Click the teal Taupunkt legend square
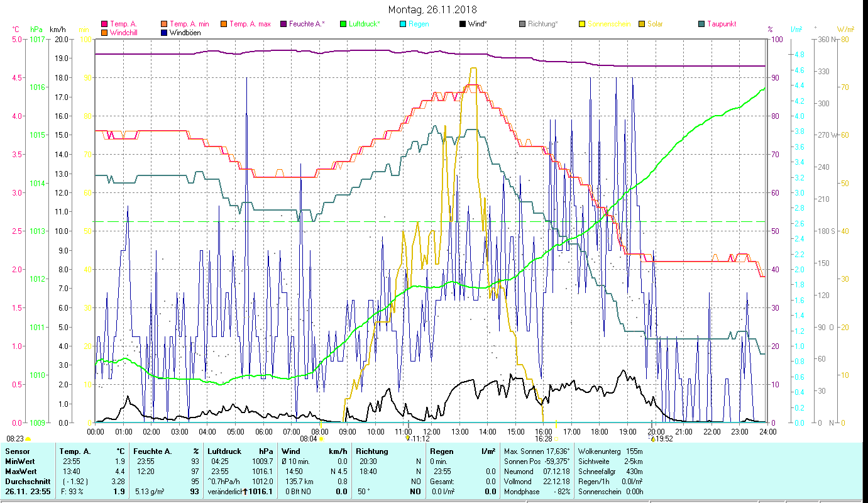868x503 pixels. pyautogui.click(x=701, y=25)
